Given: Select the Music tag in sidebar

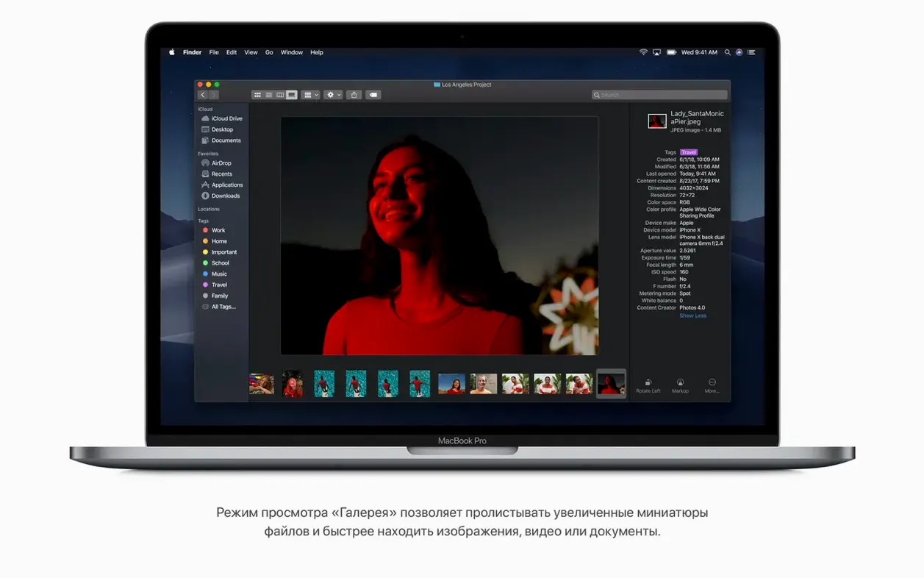Looking at the screenshot, I should (215, 274).
